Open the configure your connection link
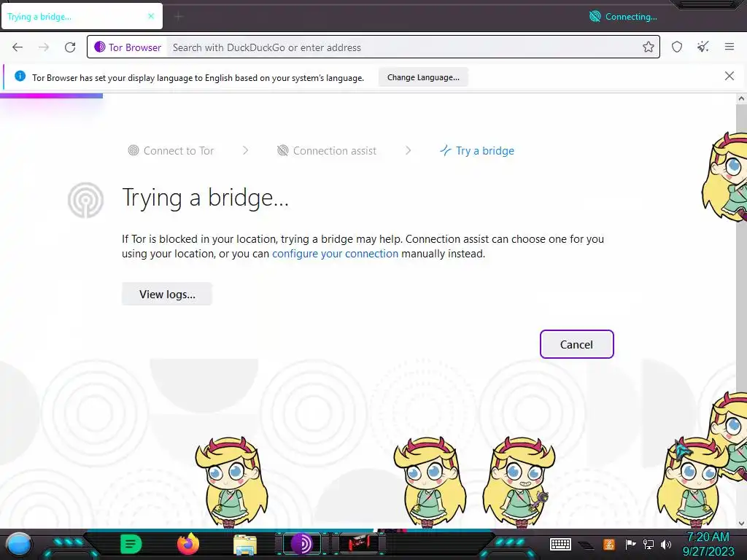Image resolution: width=747 pixels, height=560 pixels. (x=335, y=254)
